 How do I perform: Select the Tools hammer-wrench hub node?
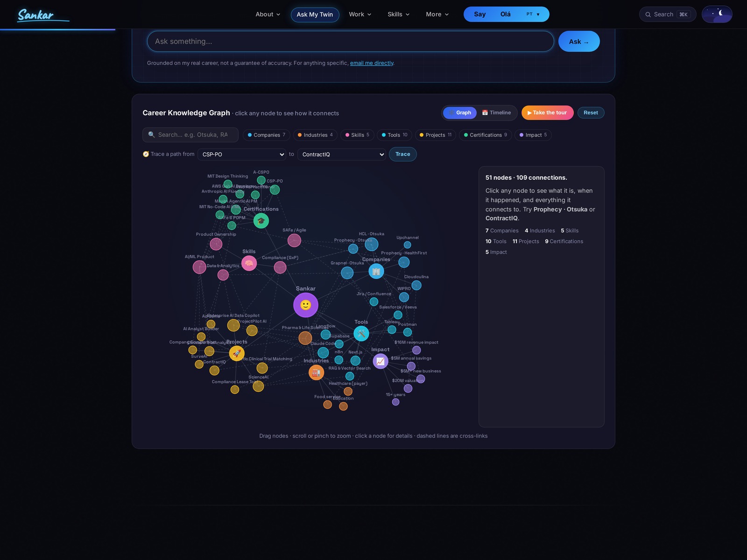point(361,334)
